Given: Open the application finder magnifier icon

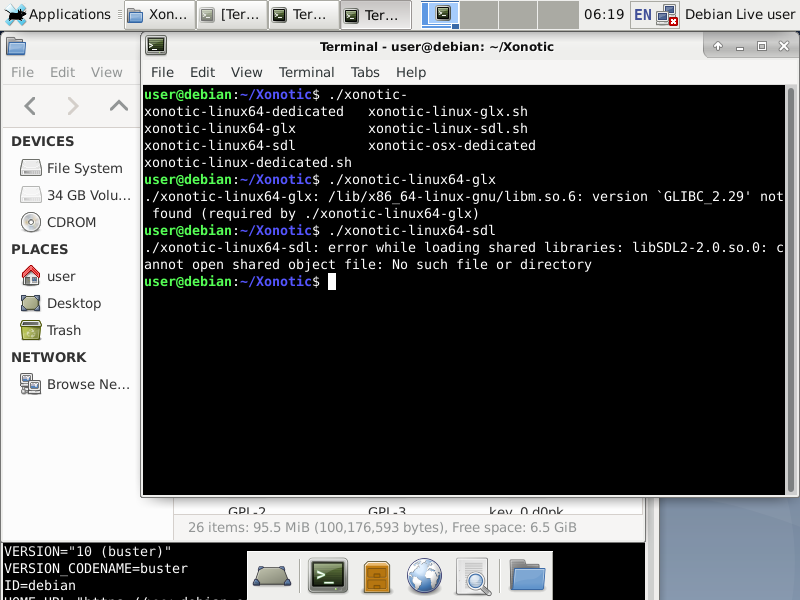Looking at the screenshot, I should coord(473,577).
